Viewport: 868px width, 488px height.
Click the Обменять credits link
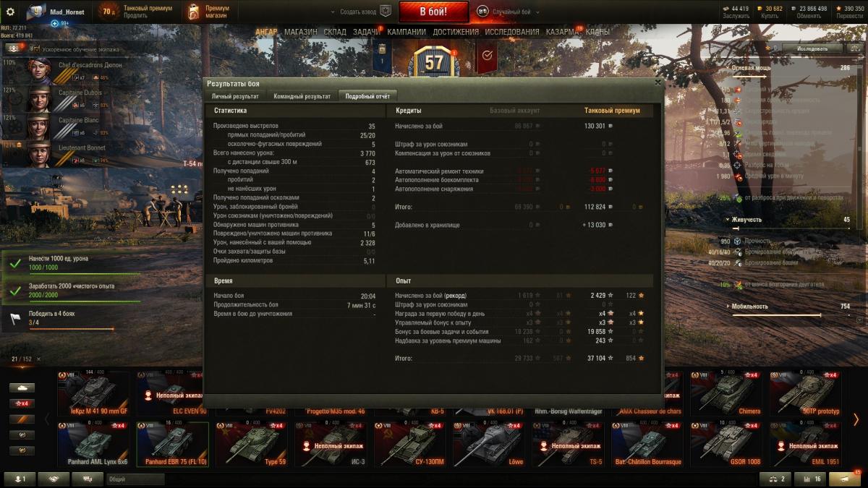click(x=809, y=16)
